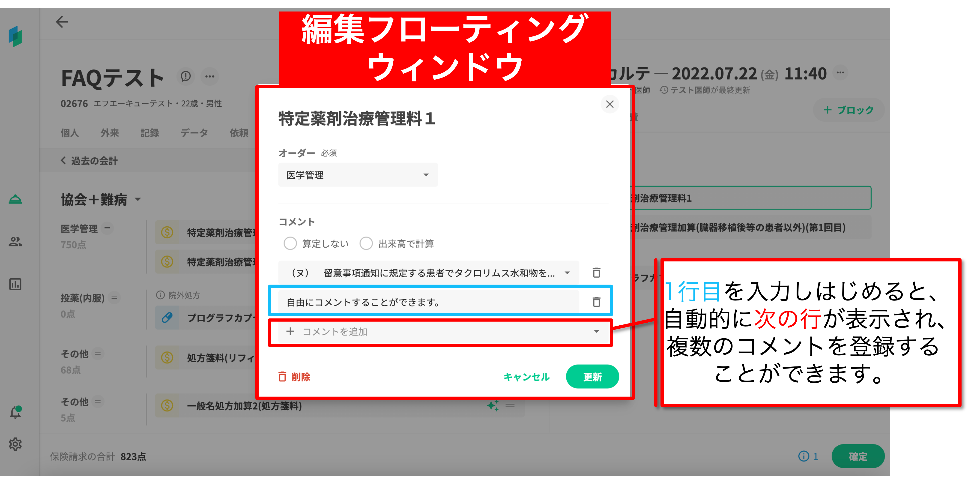
Task: Open the settings gear icon
Action: [x=15, y=444]
